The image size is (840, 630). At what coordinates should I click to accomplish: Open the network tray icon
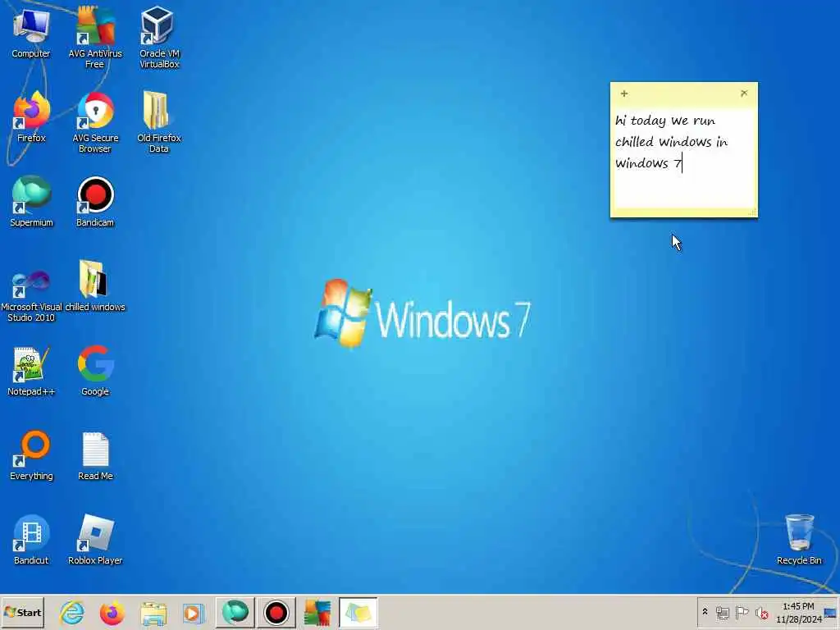[722, 613]
